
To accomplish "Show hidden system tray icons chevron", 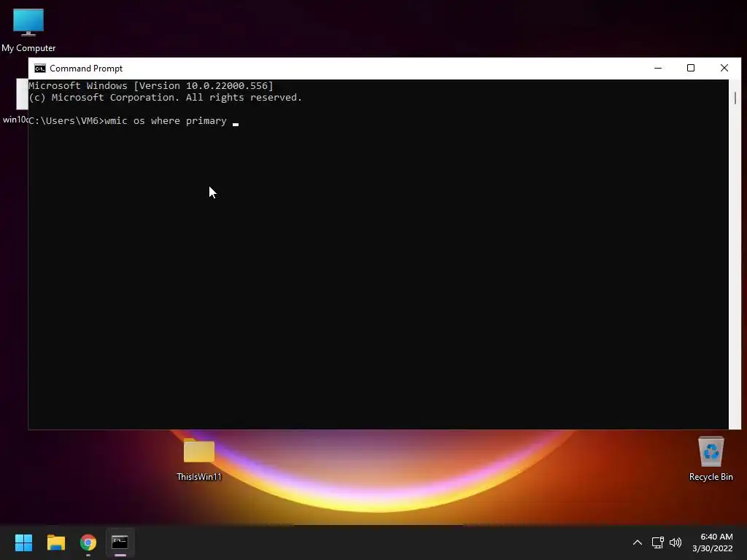I will [638, 542].
